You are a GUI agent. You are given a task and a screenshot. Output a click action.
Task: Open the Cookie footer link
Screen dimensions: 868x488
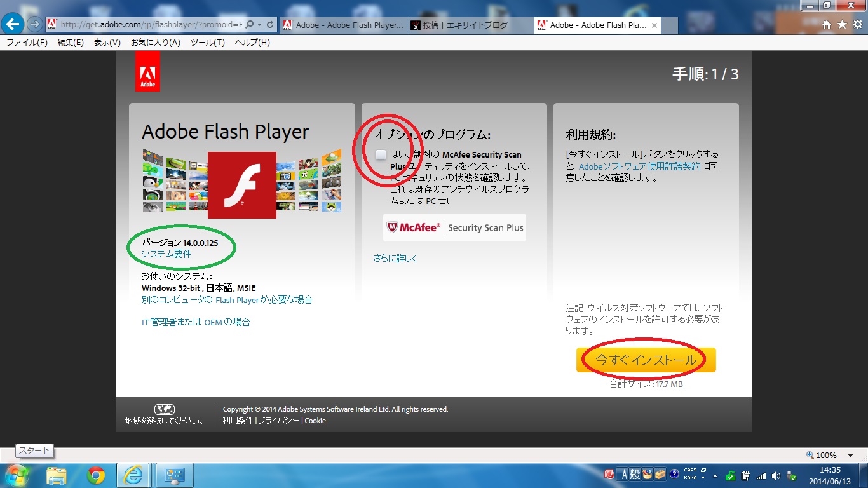(x=315, y=421)
